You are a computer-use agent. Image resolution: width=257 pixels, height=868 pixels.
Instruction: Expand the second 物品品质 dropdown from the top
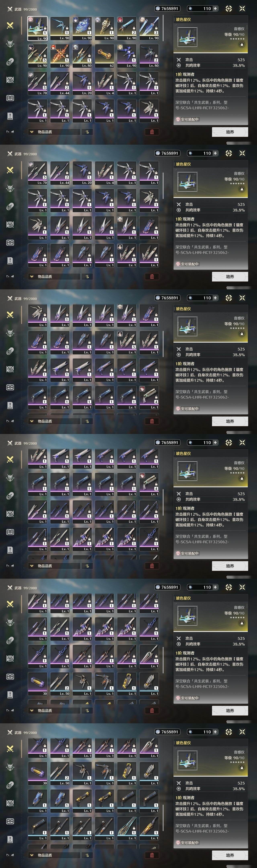(x=54, y=276)
